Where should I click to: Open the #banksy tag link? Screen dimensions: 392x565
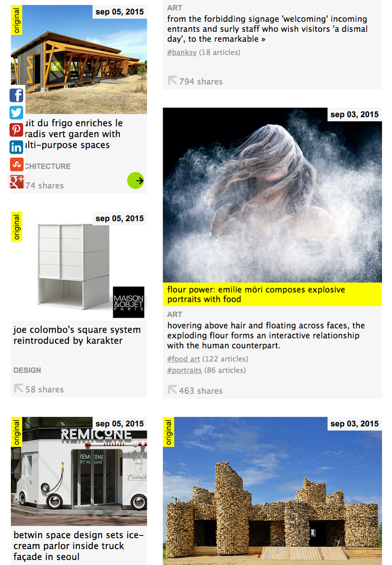(x=182, y=52)
